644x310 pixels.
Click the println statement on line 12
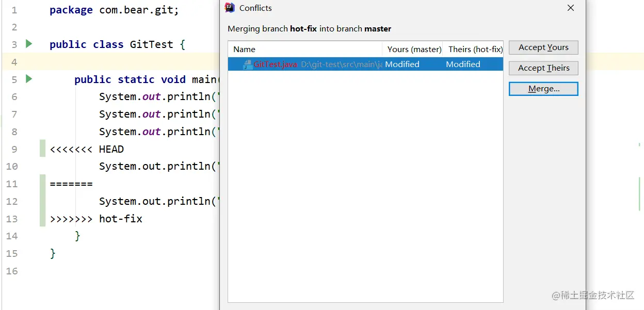159,202
